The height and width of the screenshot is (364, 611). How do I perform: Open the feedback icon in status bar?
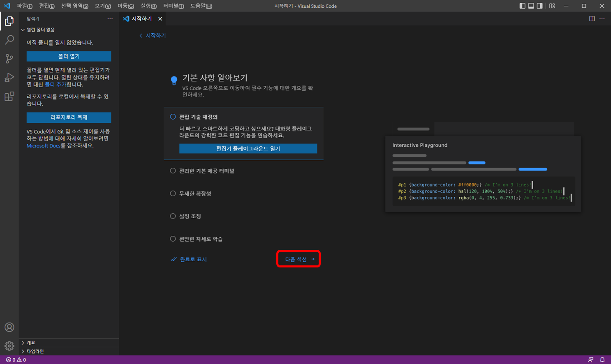[591, 360]
